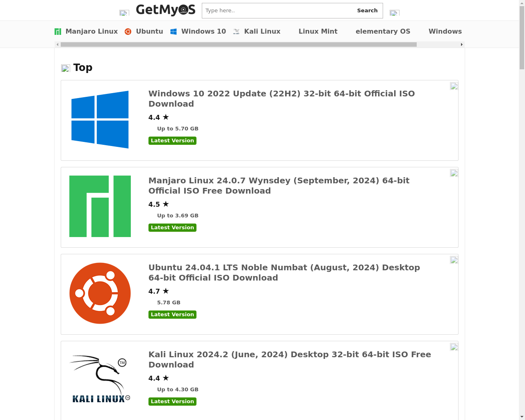Click the Latest Version badge on Manjaro card
525x420 pixels.
coord(172,228)
